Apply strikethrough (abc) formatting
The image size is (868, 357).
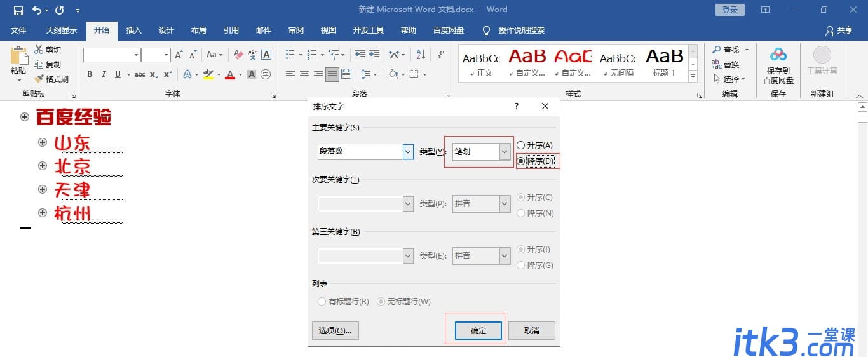click(140, 74)
